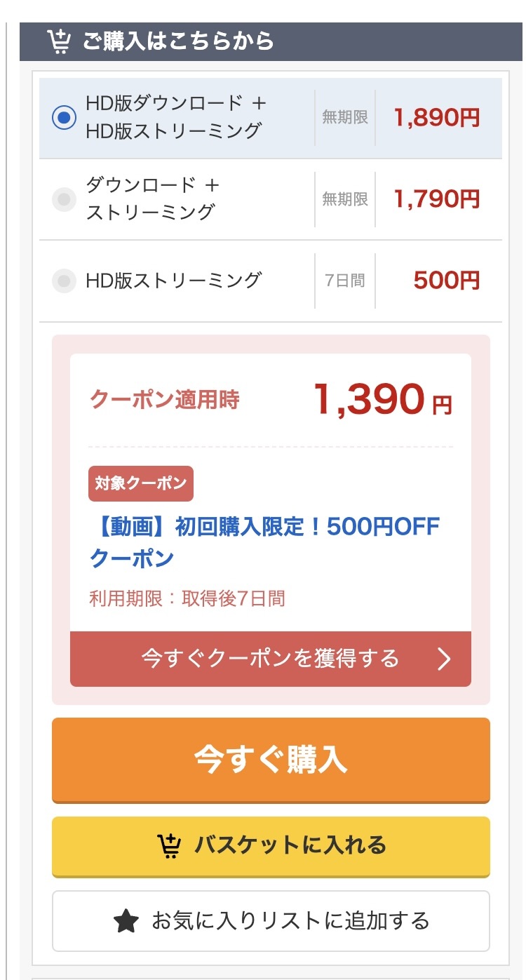
Task: Click the 1,890円 price
Action: click(x=436, y=118)
